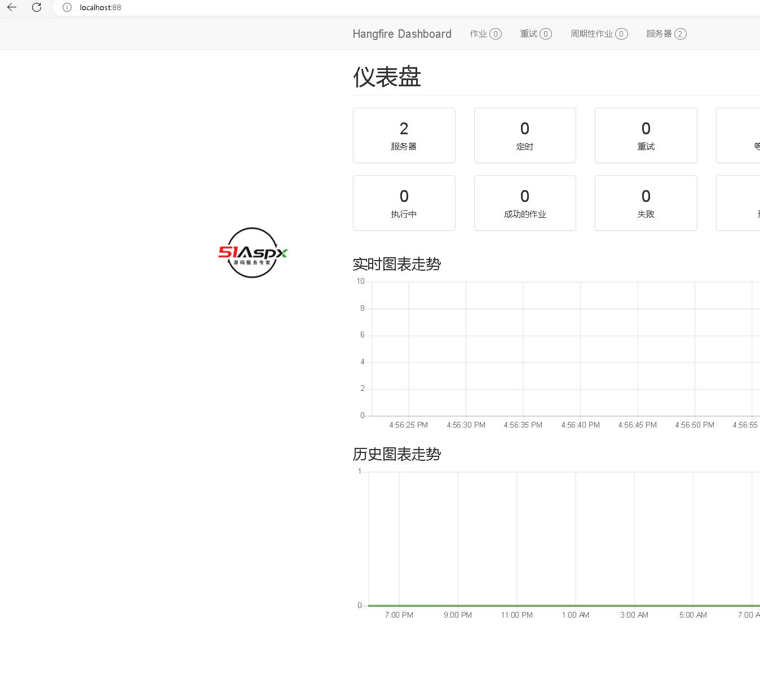Switch to the 重试 (Retries) tab
The width and height of the screenshot is (760, 700).
[x=536, y=34]
